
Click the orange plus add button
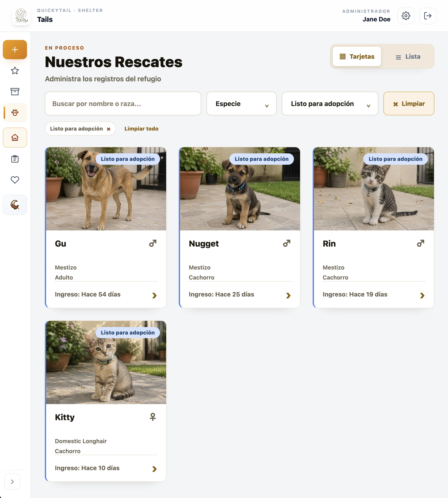15,49
